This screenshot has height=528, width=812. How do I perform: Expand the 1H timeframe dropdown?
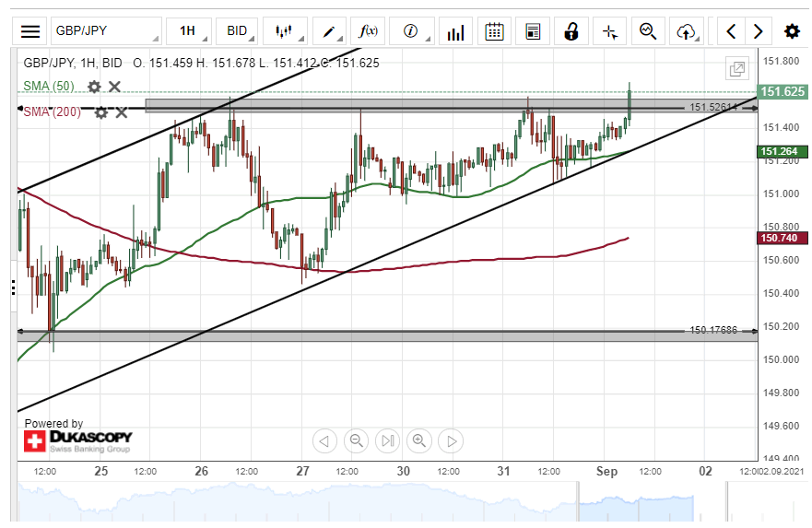pos(189,31)
